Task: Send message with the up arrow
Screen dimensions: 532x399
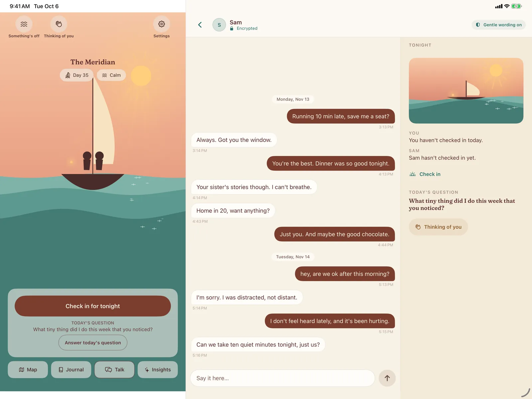Action: pos(387,378)
